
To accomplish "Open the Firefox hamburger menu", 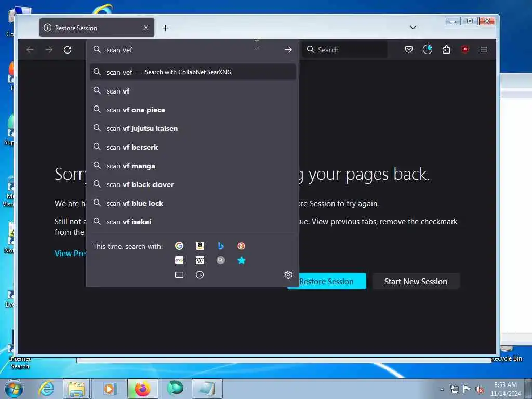I will coord(484,49).
